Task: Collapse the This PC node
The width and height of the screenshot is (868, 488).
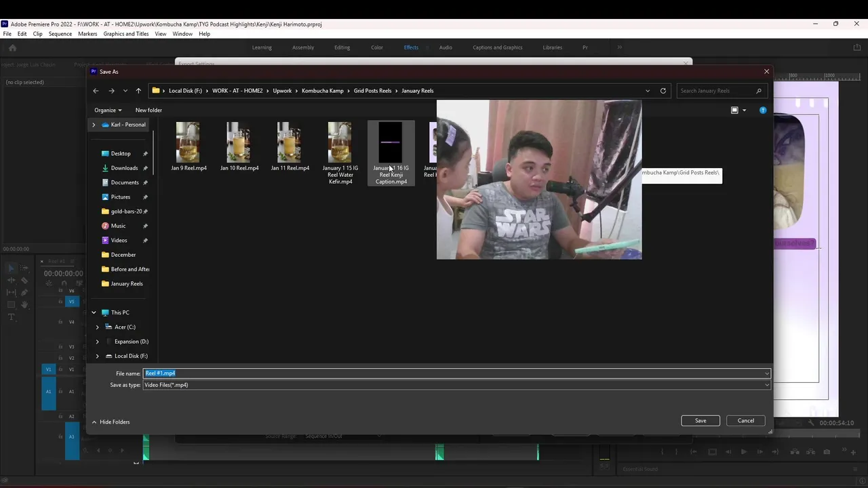Action: point(94,312)
